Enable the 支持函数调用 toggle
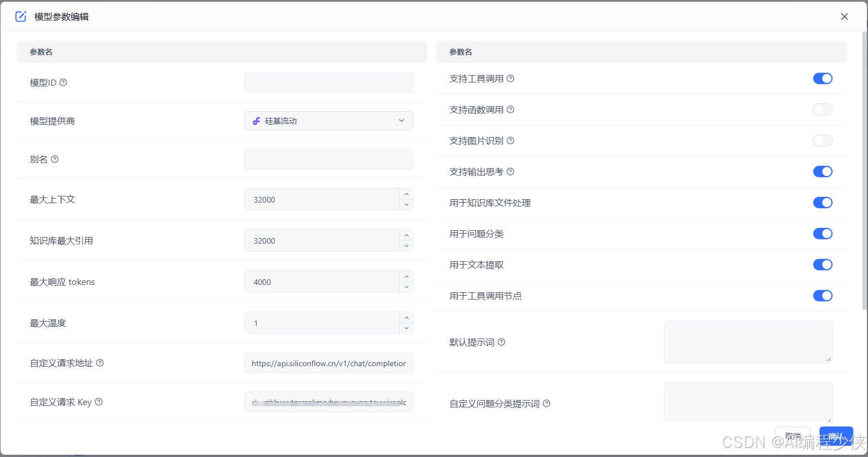The height and width of the screenshot is (457, 868). 822,109
